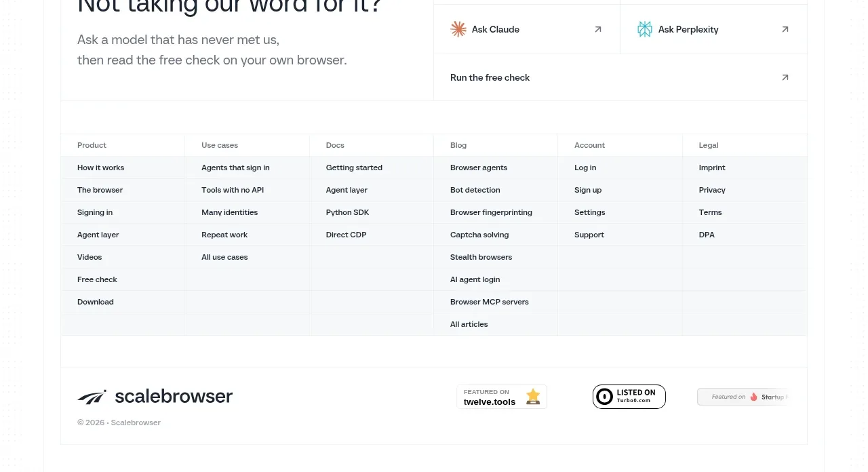Click Sign up
The height and width of the screenshot is (472, 868).
tap(588, 190)
